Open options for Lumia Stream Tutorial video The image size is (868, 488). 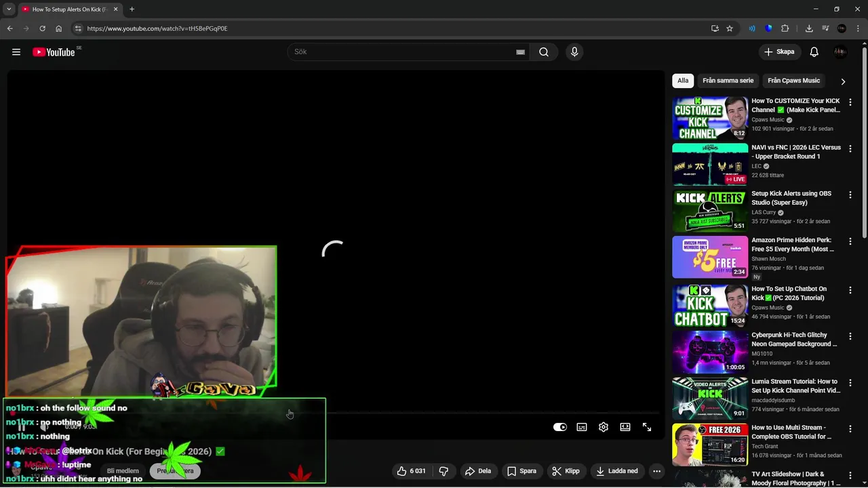pyautogui.click(x=850, y=382)
